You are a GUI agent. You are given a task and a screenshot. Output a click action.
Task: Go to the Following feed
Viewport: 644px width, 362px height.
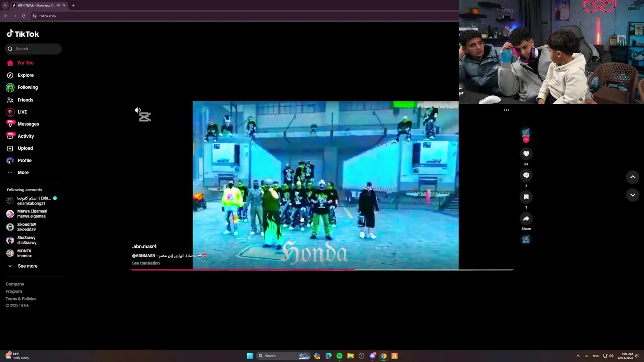[x=22, y=87]
